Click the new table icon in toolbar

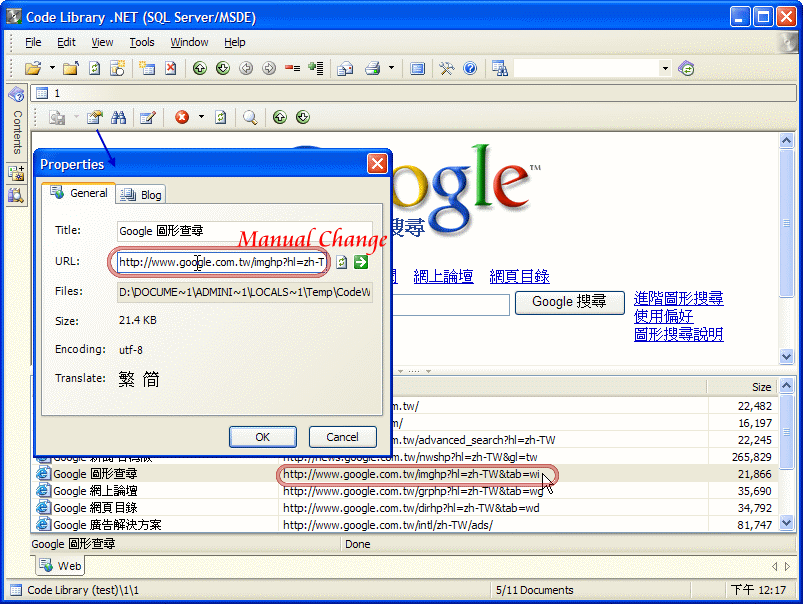147,68
